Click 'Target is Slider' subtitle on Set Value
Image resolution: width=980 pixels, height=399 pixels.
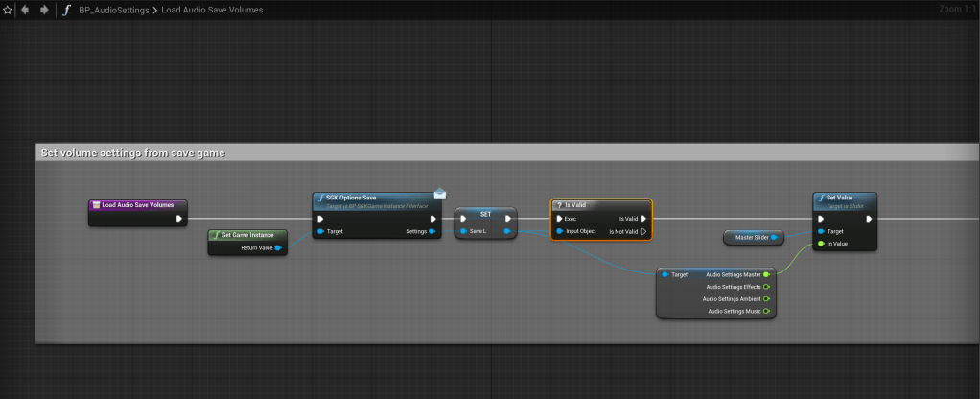(844, 206)
